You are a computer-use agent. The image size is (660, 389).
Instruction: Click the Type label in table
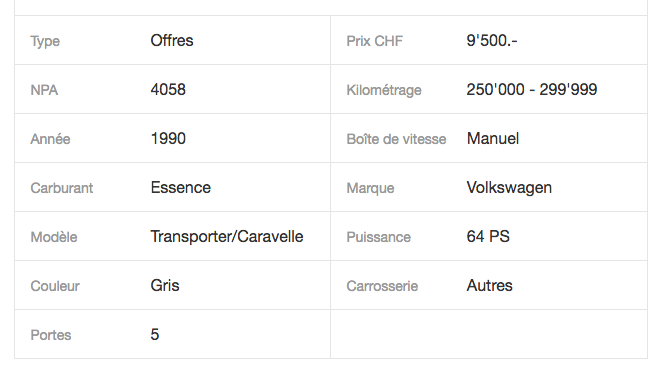click(45, 42)
